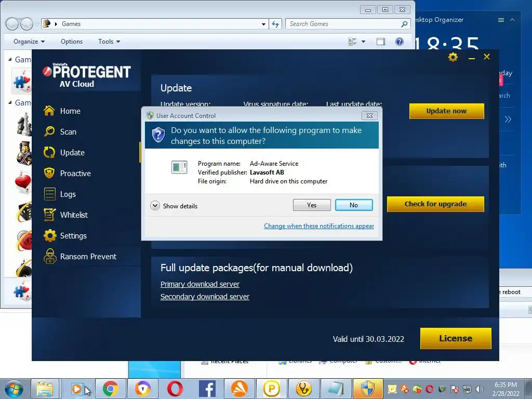This screenshot has width=532, height=399.
Task: Open Help icon in Games window
Action: click(x=400, y=42)
